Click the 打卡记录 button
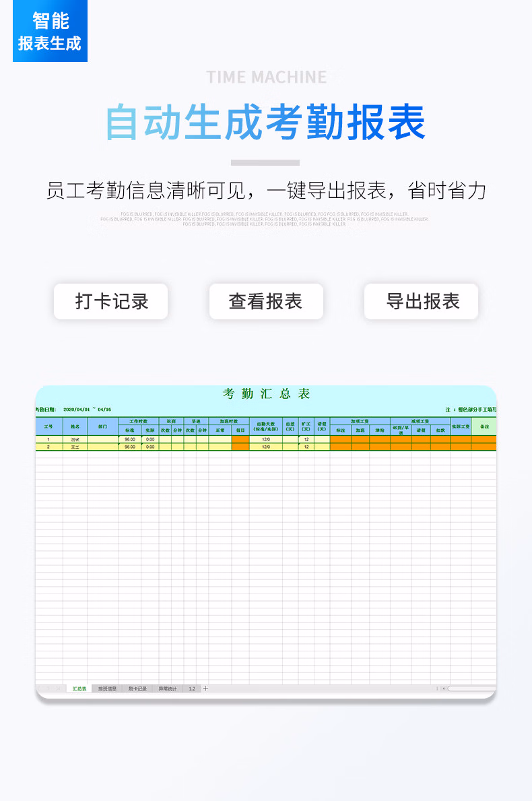The height and width of the screenshot is (801, 532). [x=111, y=301]
